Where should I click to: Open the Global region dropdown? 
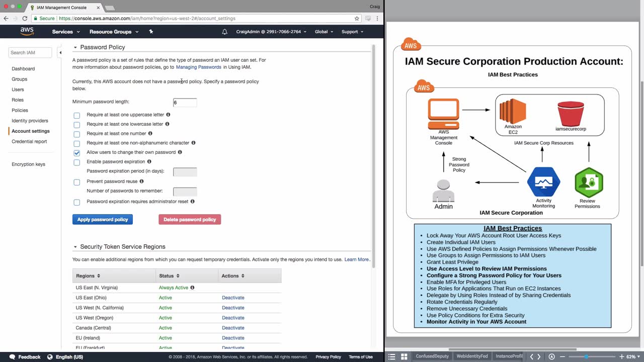[324, 32]
